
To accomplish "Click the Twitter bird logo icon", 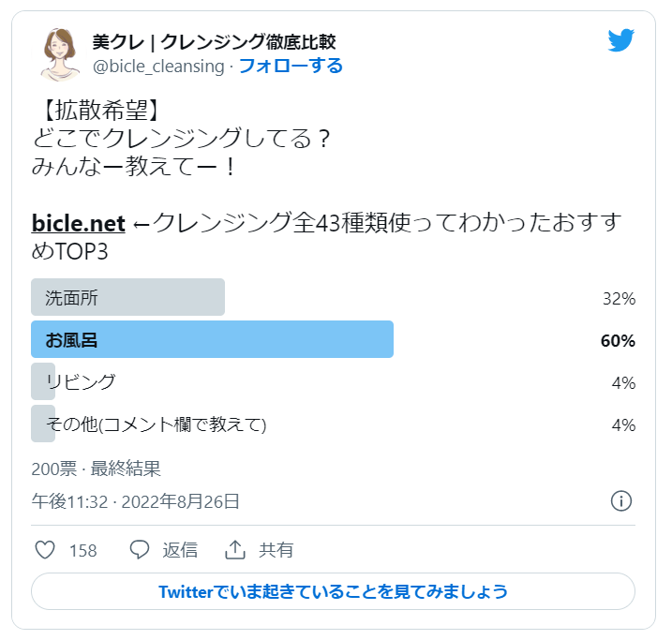I will click(620, 41).
